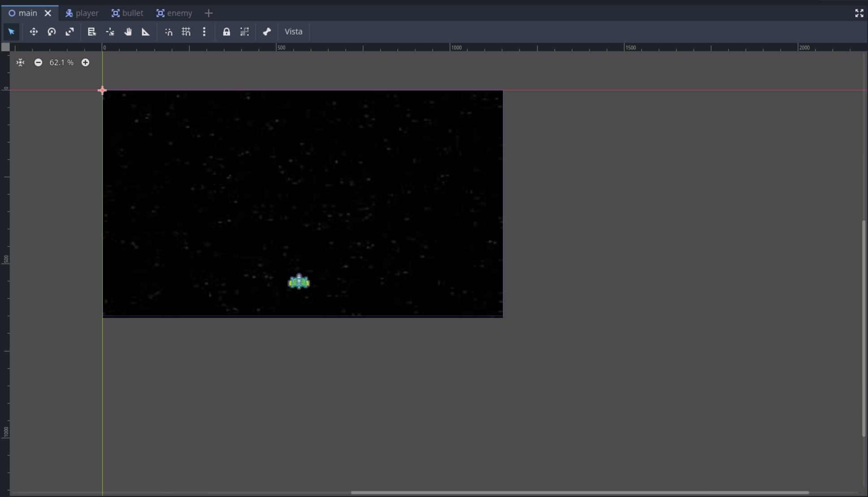This screenshot has height=497, width=868.
Task: Click the group selected nodes icon
Action: (244, 32)
